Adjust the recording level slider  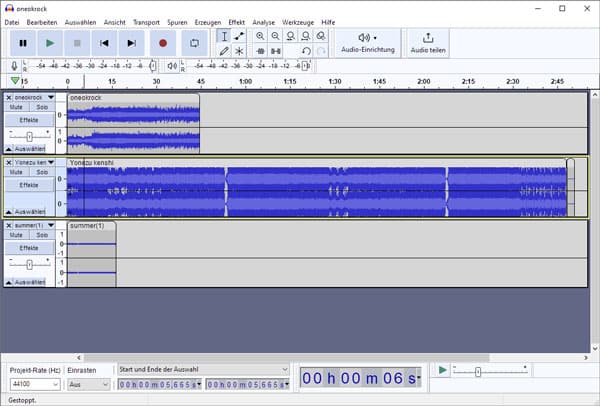point(153,66)
